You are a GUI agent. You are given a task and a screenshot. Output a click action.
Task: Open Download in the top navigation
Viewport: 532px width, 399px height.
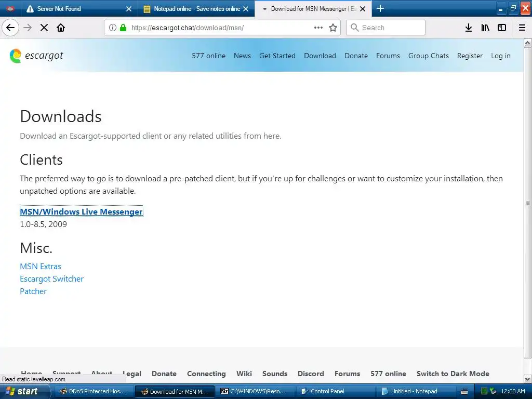320,56
